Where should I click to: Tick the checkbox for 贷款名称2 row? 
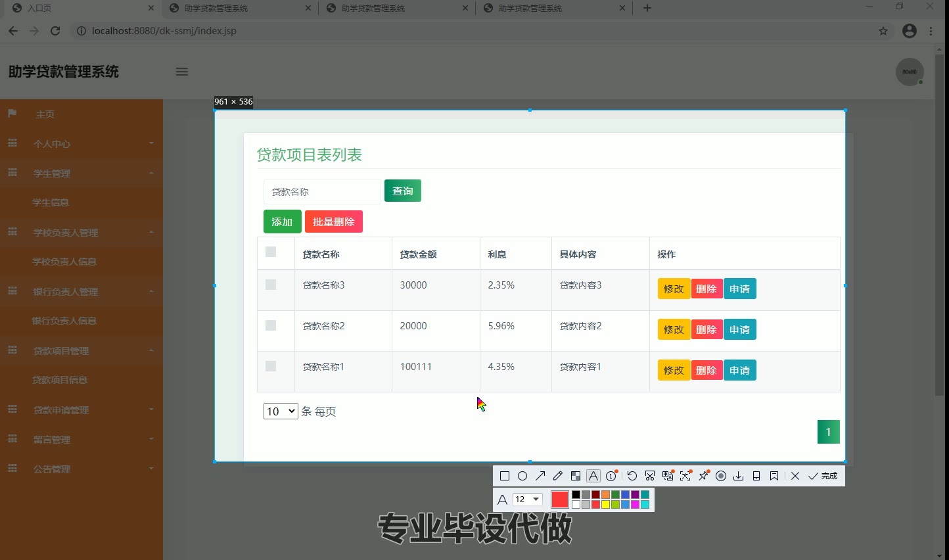pyautogui.click(x=271, y=325)
